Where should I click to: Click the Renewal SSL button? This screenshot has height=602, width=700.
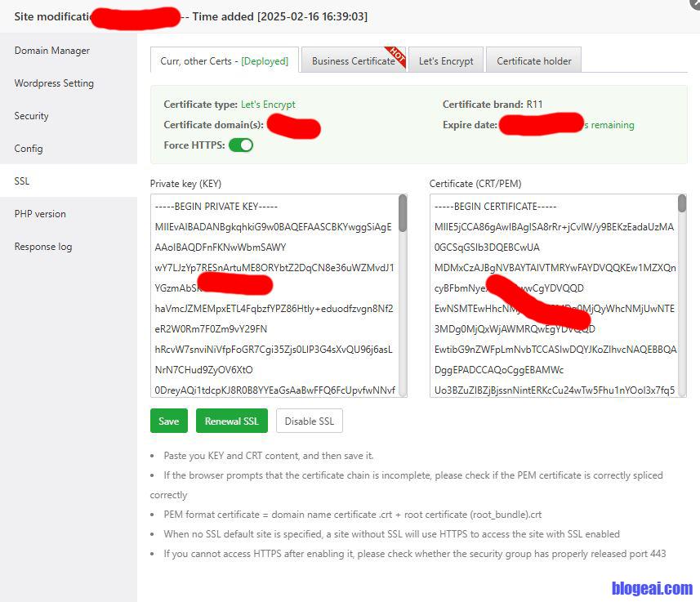click(232, 421)
